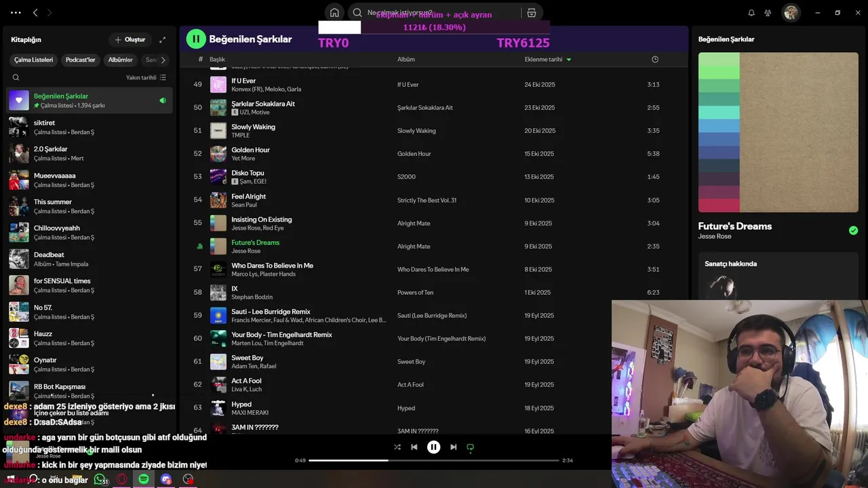Viewport: 868px width, 488px height.
Task: Open the Future's Dreams cover art in side panel
Action: pos(778,133)
